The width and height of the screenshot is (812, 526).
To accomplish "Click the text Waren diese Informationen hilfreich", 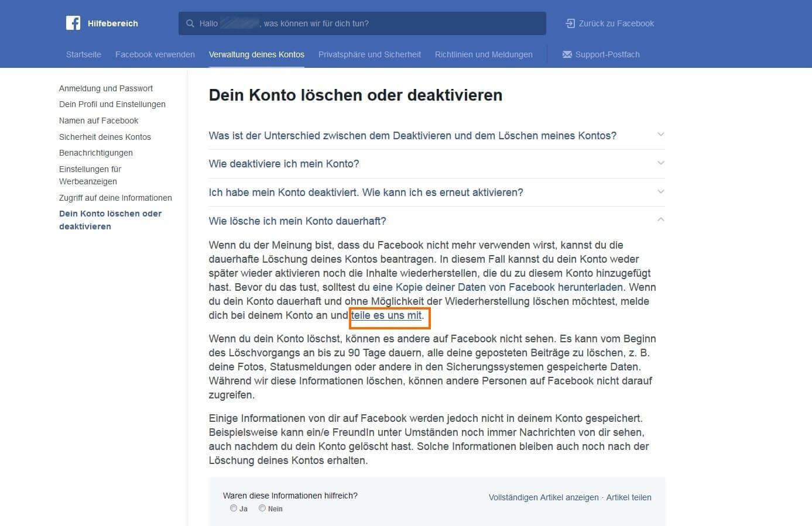I will 290,496.
